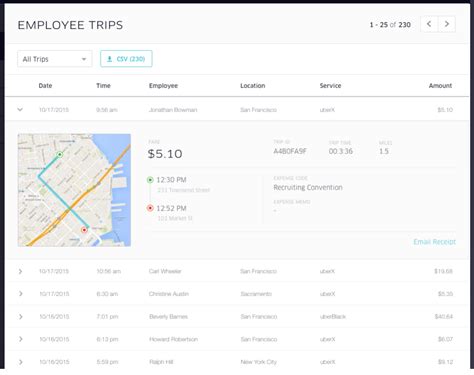The image size is (474, 375).
Task: Sort by the Time column header
Action: [103, 86]
